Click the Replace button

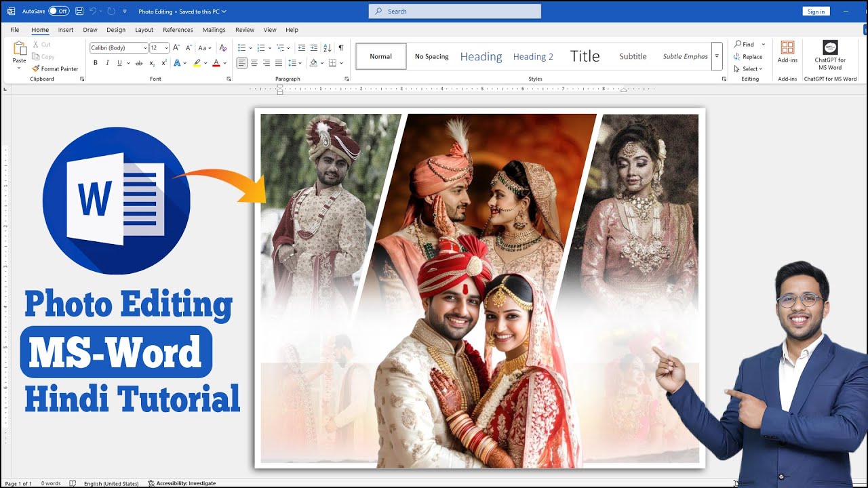point(748,56)
